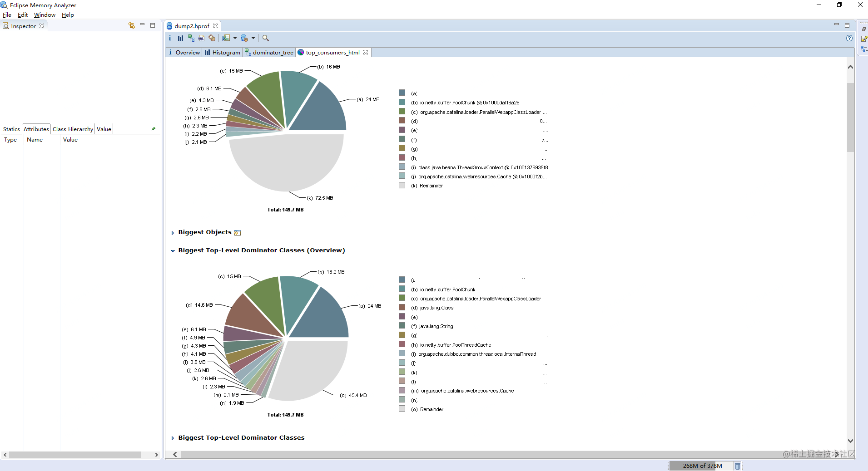The width and height of the screenshot is (868, 471).
Task: Click swatch for (k) Remainder in upper legend
Action: (402, 185)
